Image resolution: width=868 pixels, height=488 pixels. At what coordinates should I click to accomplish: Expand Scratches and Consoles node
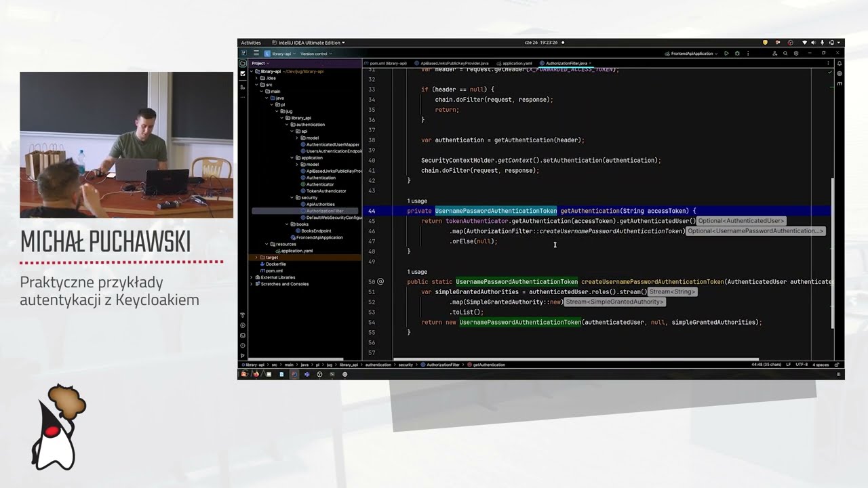click(252, 284)
